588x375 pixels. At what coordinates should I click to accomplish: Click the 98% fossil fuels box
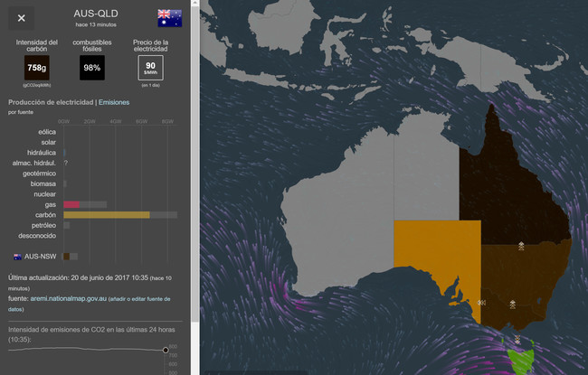pos(91,67)
